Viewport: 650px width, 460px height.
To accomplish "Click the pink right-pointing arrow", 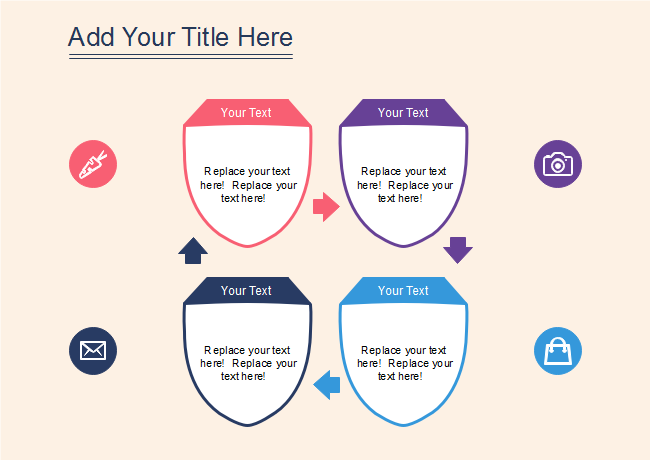I will tap(326, 207).
